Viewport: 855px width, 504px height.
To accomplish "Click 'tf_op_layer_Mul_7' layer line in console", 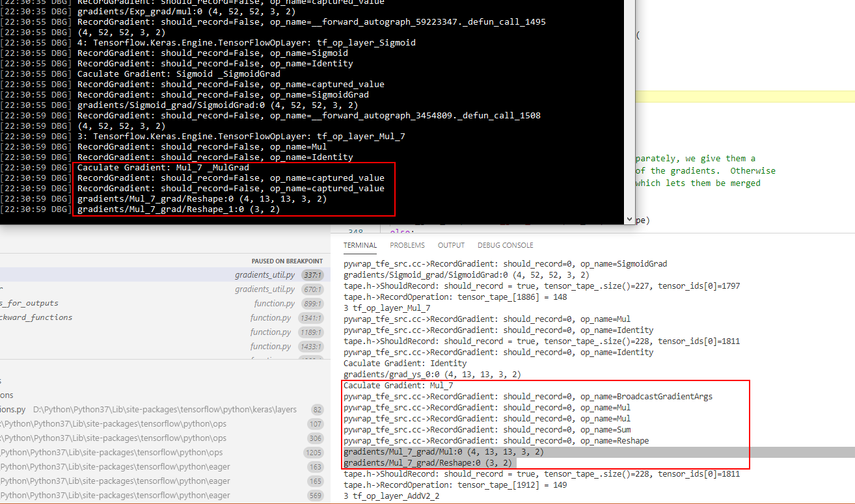I will (241, 137).
